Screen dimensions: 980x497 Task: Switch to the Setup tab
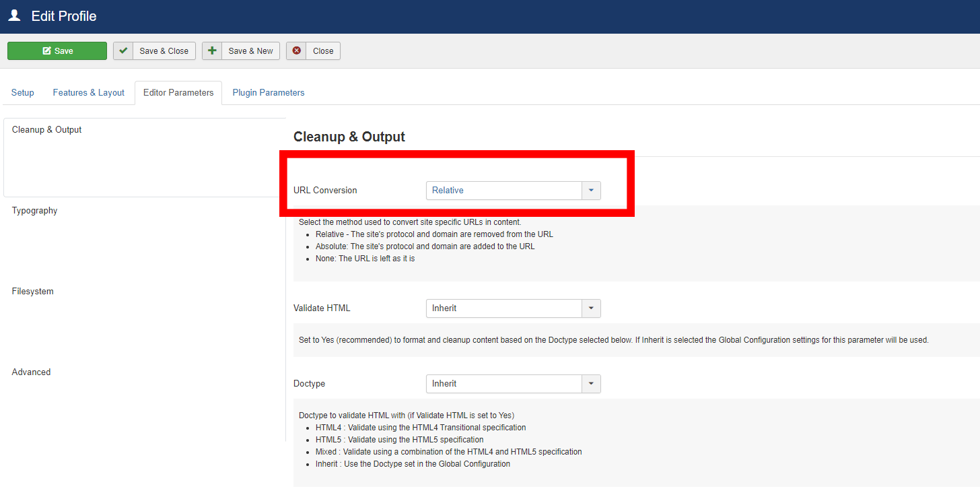coord(23,92)
